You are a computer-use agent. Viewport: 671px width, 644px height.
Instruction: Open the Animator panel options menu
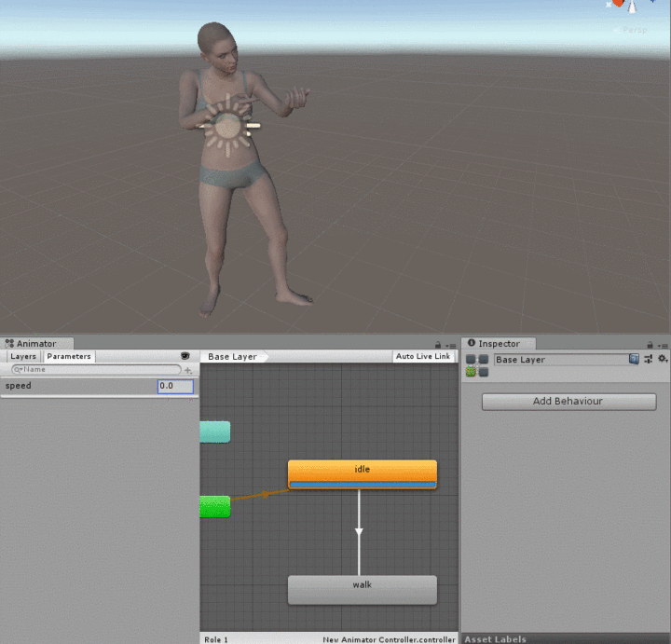(x=451, y=344)
